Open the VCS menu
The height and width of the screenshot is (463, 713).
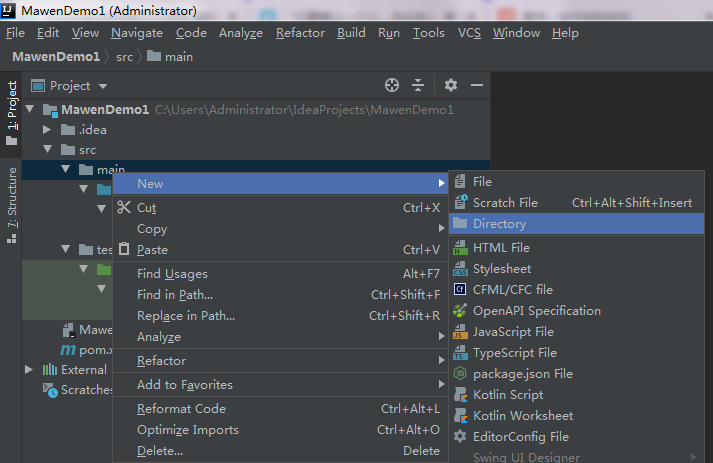(x=469, y=33)
